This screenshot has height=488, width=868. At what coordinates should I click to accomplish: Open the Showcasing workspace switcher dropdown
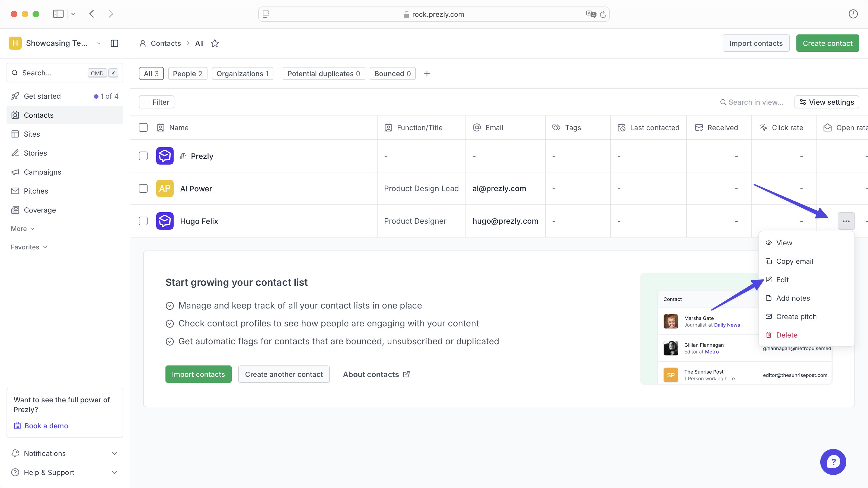point(98,43)
